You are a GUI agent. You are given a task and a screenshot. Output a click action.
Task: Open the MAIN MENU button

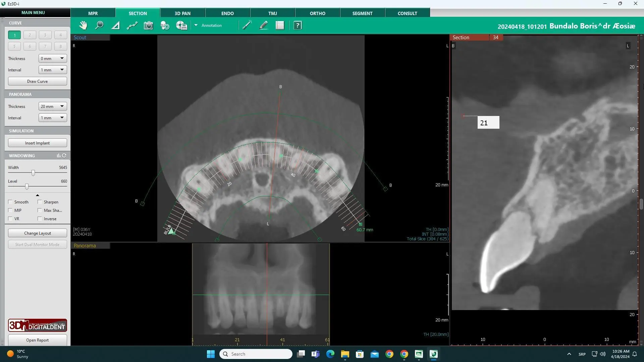(x=33, y=13)
